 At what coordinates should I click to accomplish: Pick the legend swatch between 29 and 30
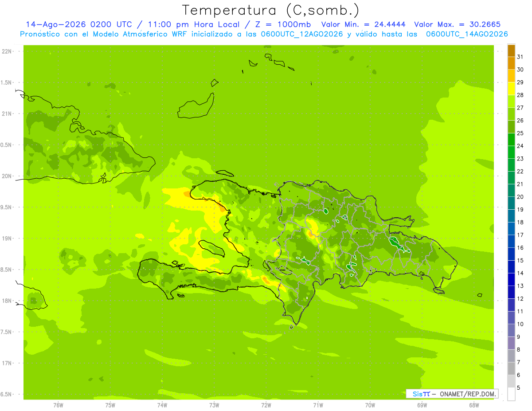point(511,76)
